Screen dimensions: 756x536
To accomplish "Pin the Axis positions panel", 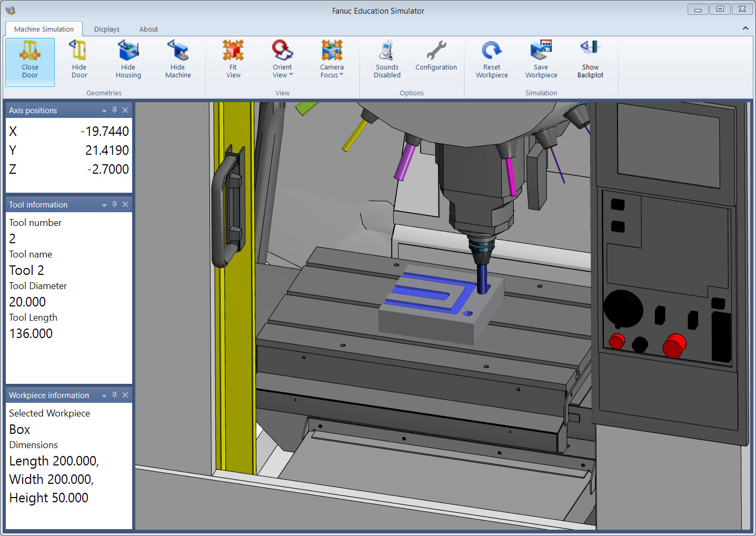I will pyautogui.click(x=114, y=110).
